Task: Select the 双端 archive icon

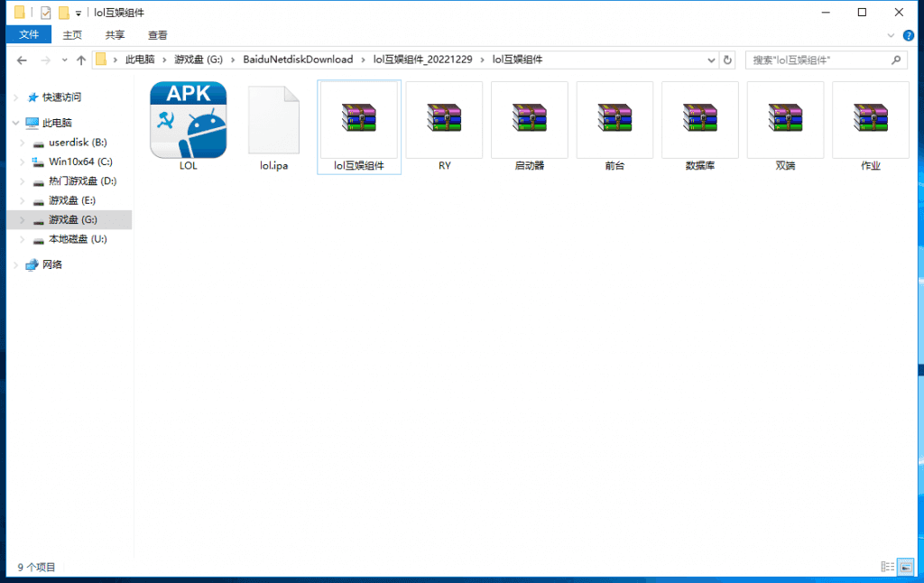Action: pos(786,118)
